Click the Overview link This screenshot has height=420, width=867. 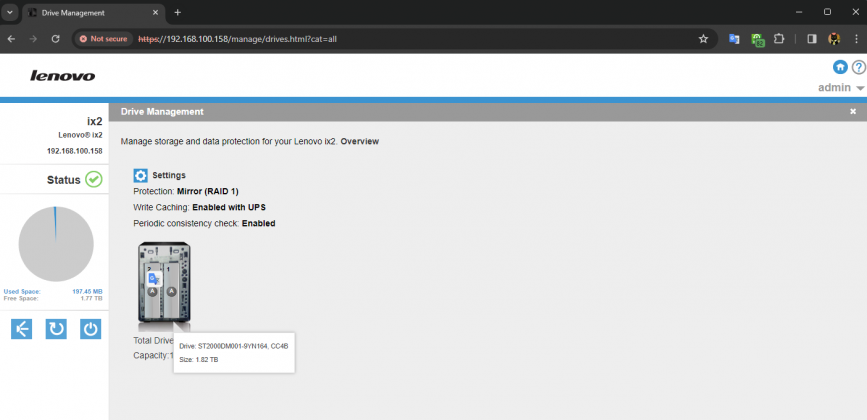tap(359, 142)
